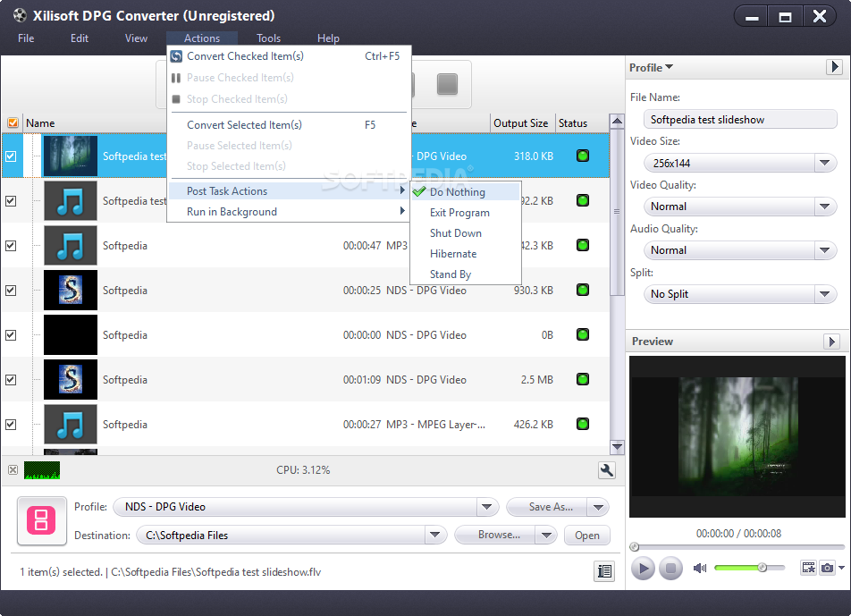Click status indicator of 930.3 KB row
Image resolution: width=851 pixels, height=616 pixels.
[x=582, y=290]
